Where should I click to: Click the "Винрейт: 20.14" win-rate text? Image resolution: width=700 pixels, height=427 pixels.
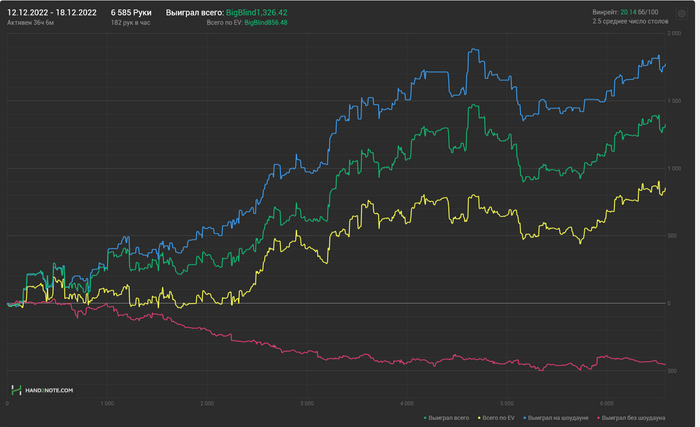point(614,12)
